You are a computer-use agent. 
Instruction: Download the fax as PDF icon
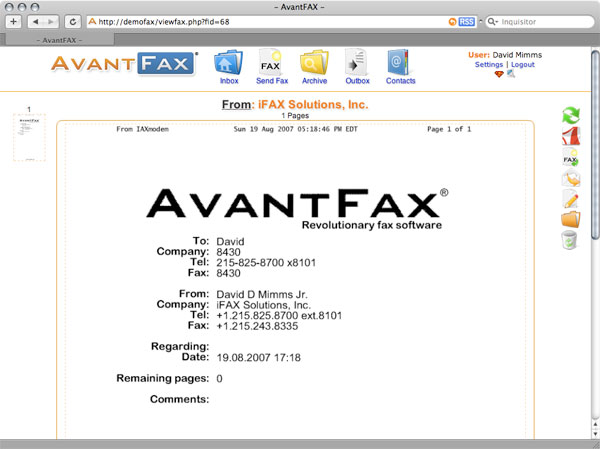[571, 136]
